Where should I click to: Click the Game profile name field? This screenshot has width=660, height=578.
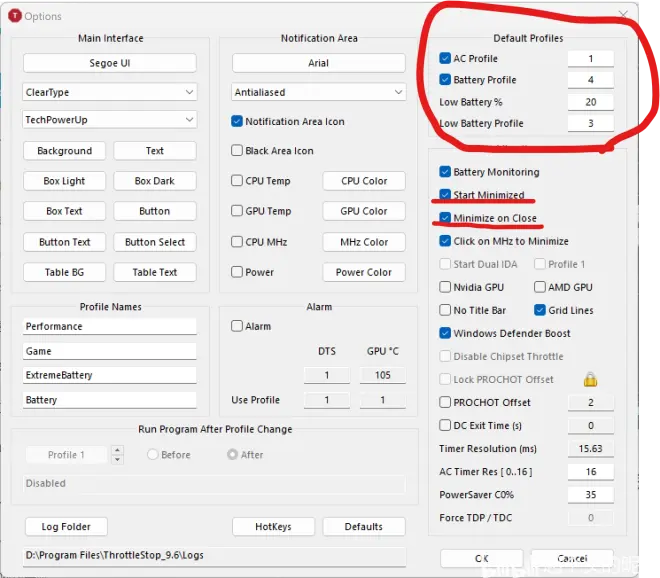[x=109, y=351]
